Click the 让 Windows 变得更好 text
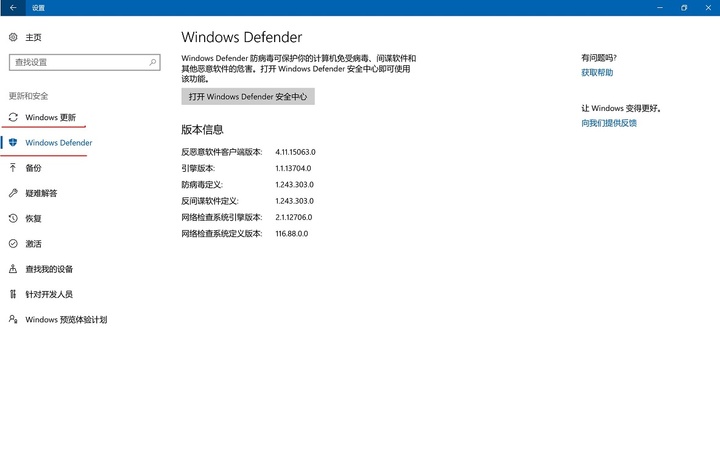Screen dimensions: 720x457 click(x=621, y=108)
